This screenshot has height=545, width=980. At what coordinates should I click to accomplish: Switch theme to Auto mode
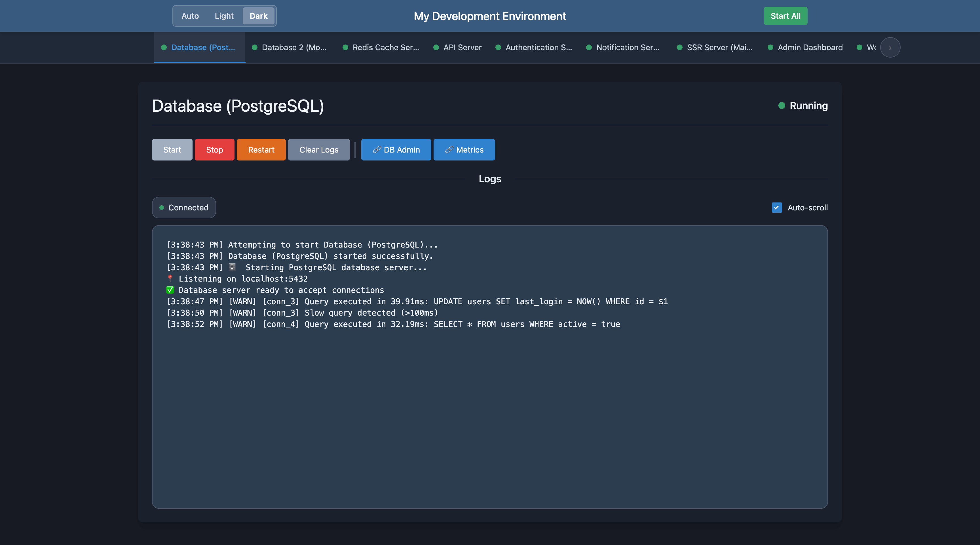(x=190, y=16)
